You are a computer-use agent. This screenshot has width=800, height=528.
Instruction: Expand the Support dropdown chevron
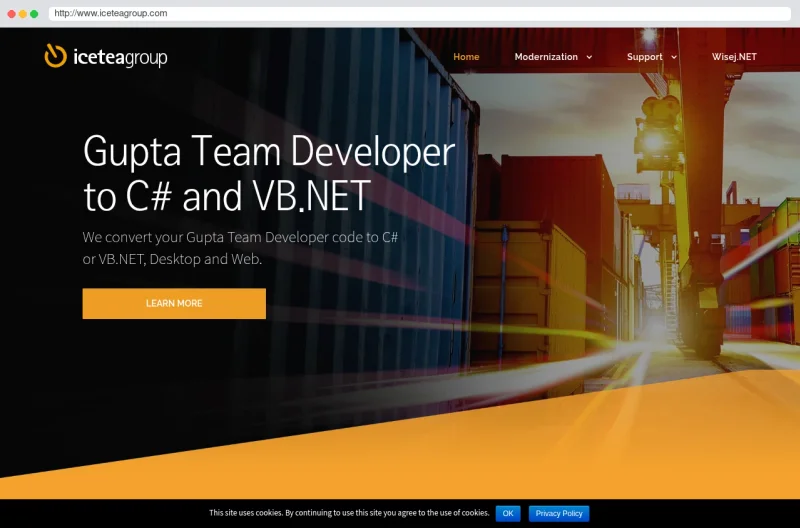click(x=674, y=57)
